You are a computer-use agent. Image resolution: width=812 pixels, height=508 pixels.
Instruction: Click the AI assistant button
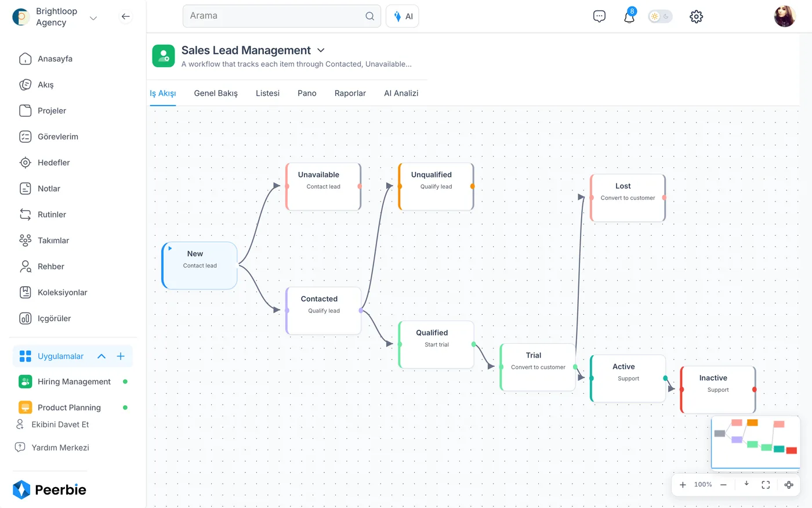pyautogui.click(x=403, y=16)
